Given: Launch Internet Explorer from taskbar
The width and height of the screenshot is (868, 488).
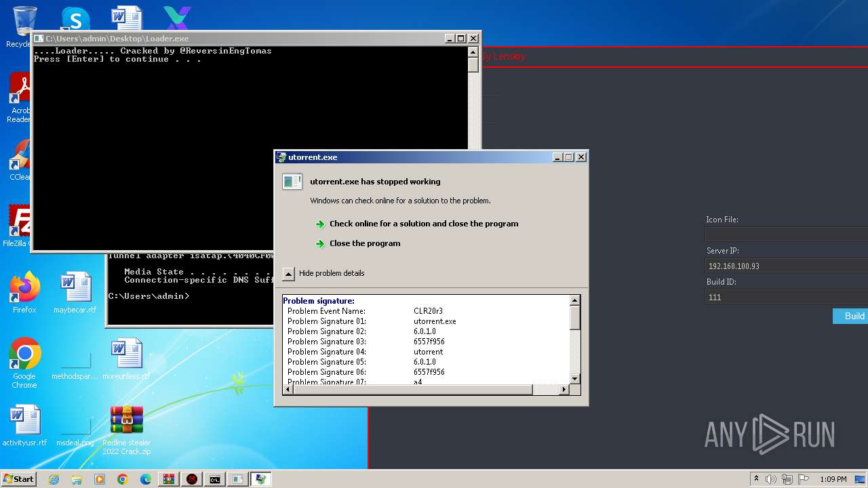Looking at the screenshot, I should [54, 479].
